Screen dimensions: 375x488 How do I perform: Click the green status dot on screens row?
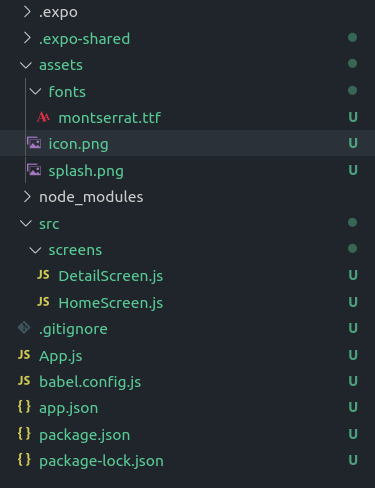click(353, 248)
